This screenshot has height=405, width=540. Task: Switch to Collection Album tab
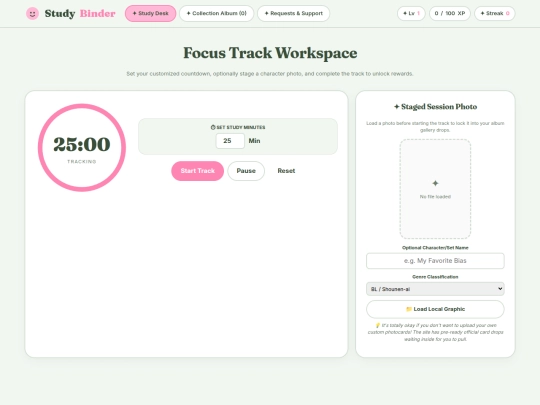coord(217,13)
